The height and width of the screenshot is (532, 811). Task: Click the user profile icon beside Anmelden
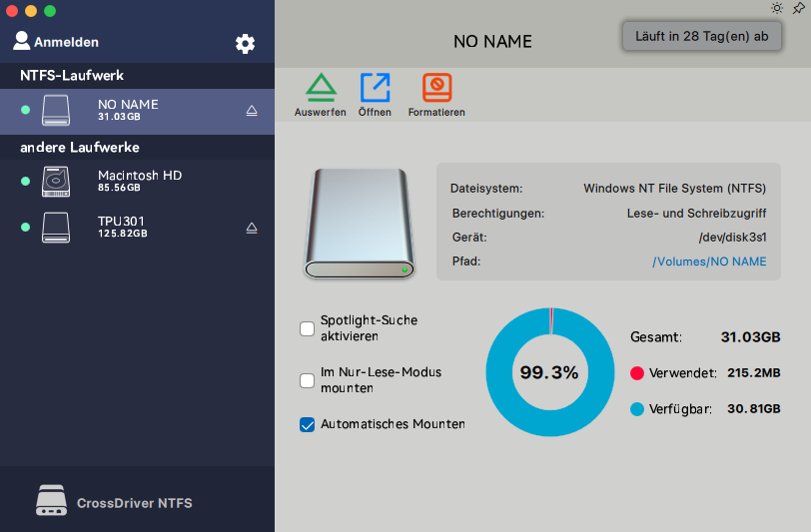tap(21, 41)
